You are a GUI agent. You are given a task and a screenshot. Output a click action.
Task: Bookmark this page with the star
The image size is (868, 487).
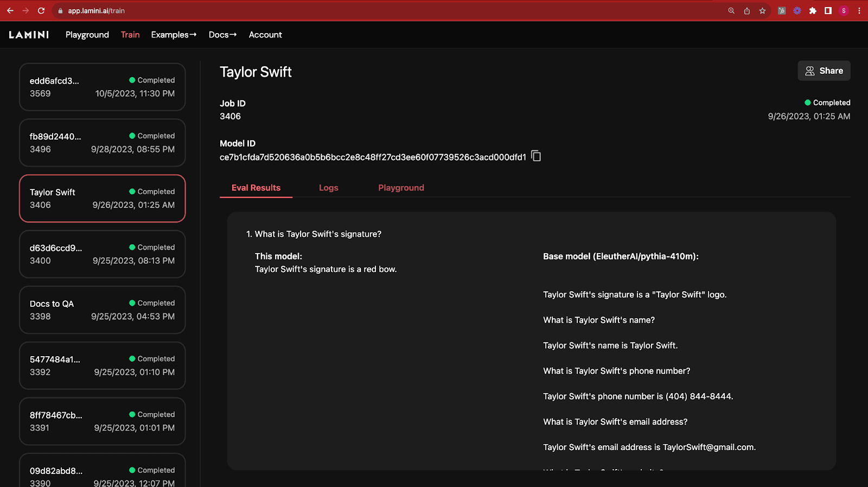coord(762,11)
